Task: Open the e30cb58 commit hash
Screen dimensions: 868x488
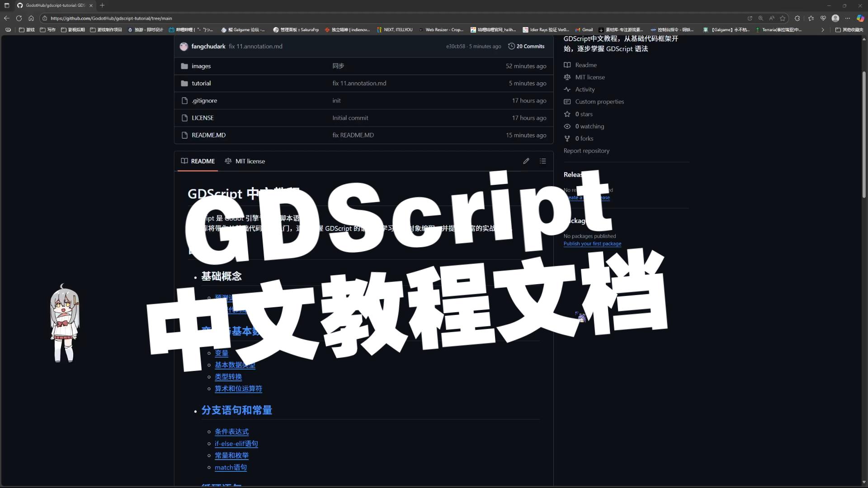Action: [455, 46]
